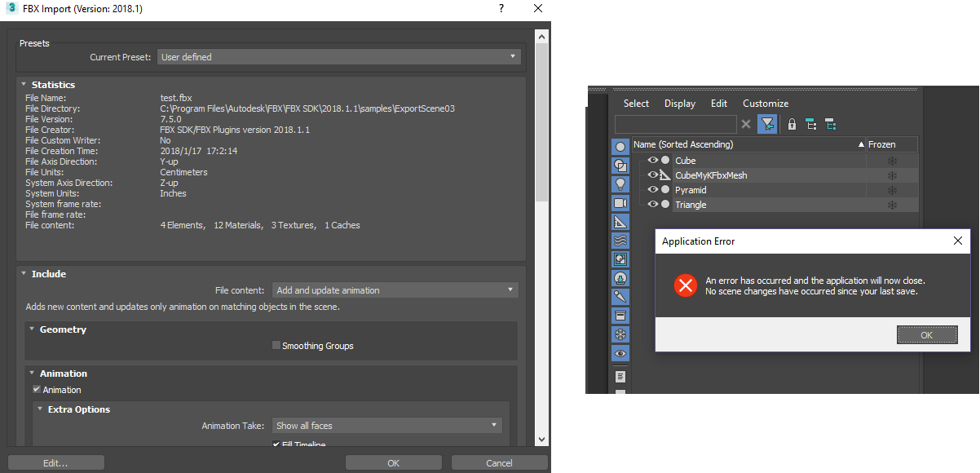Hide the Pyramid object via eye icon
The height and width of the screenshot is (473, 980).
click(653, 190)
